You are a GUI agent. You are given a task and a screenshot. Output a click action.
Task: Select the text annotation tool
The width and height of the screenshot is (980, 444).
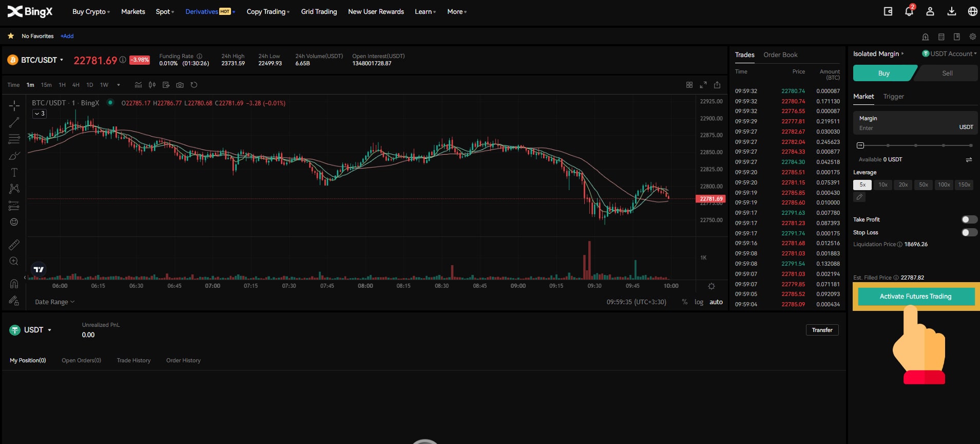tap(14, 173)
